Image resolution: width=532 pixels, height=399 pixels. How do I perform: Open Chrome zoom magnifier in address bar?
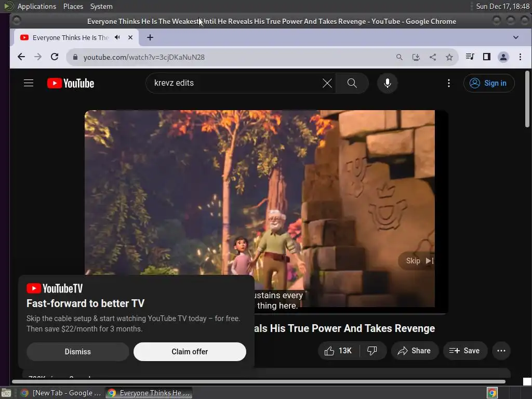pyautogui.click(x=400, y=57)
